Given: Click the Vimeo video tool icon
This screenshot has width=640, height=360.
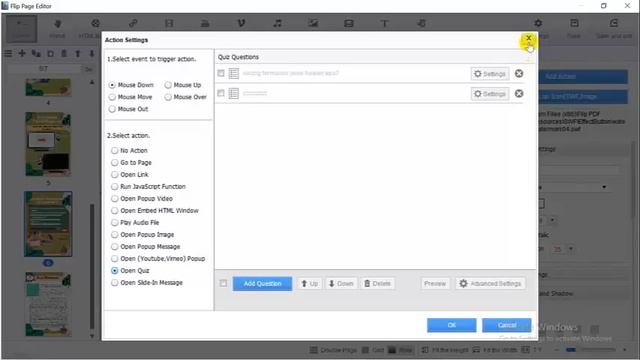Looking at the screenshot, I should [241, 23].
